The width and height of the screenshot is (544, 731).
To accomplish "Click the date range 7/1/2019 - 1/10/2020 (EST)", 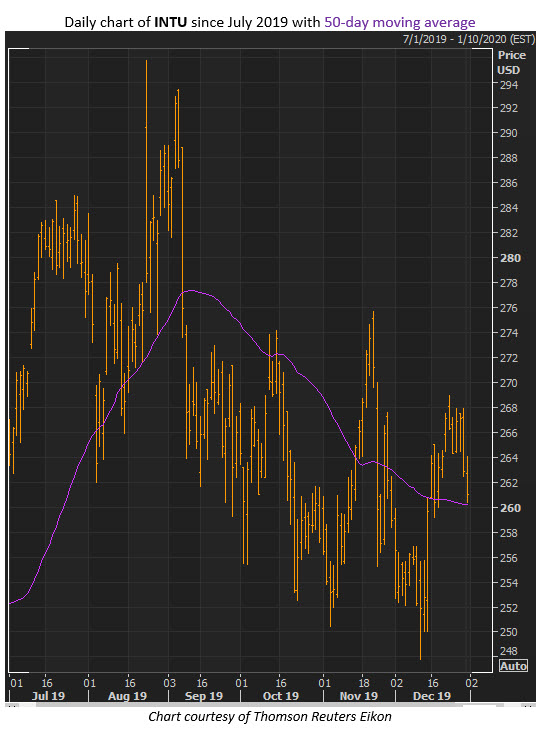I will coord(468,39).
